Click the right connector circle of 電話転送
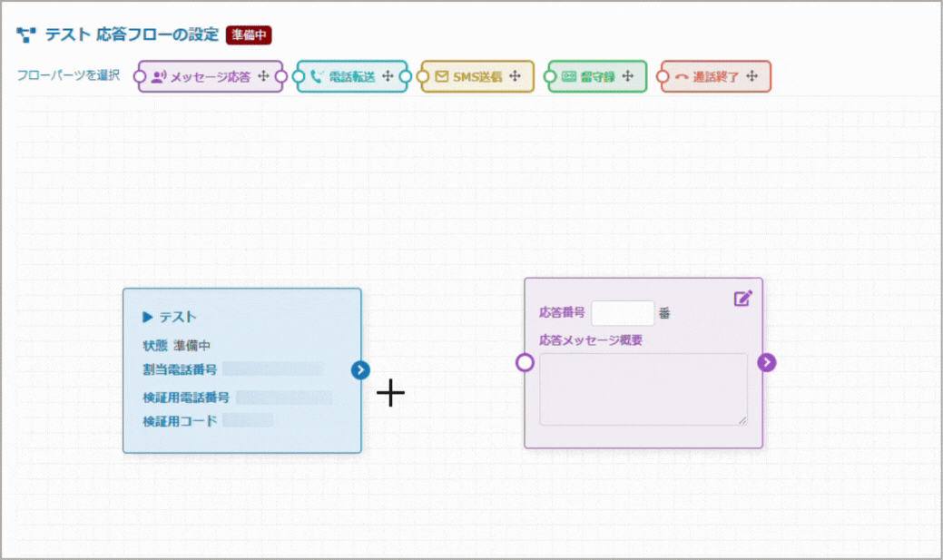943x560 pixels. click(406, 76)
